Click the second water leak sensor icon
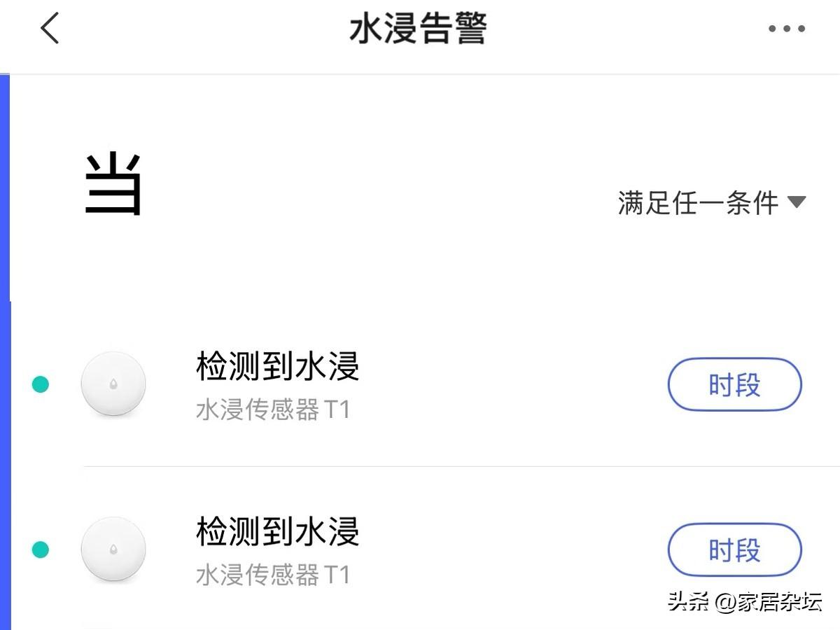Viewport: 840px width, 630px height. 113,549
